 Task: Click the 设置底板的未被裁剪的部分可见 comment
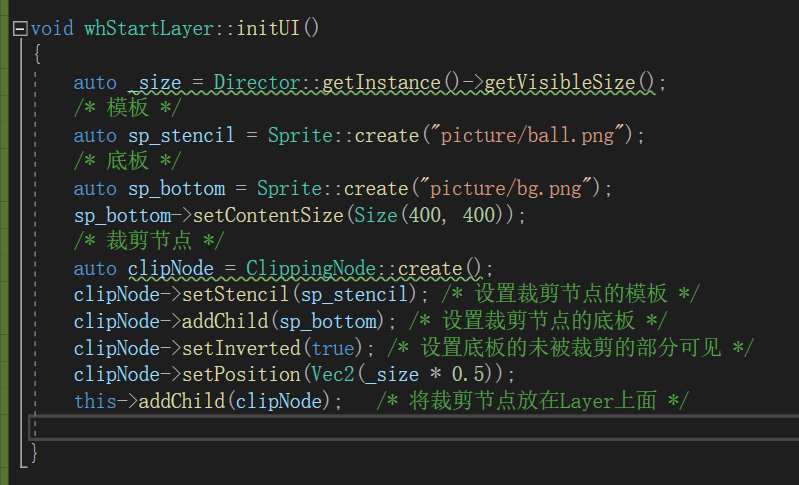571,347
